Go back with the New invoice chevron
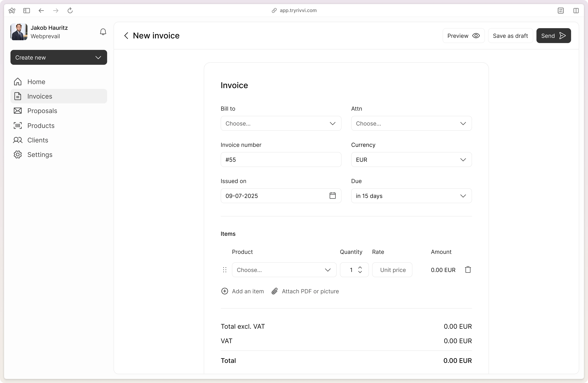 coord(126,36)
